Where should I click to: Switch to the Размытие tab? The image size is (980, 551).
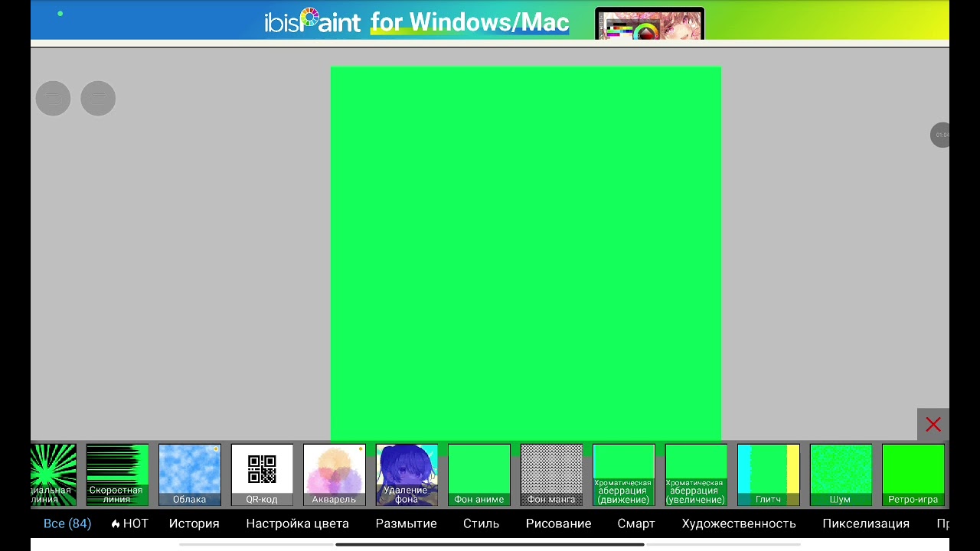point(406,523)
